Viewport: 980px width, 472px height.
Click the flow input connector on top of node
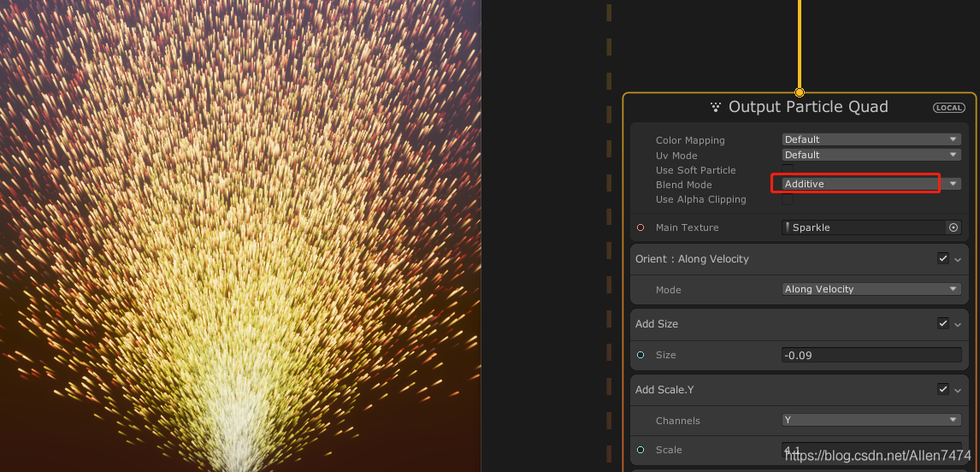[800, 91]
